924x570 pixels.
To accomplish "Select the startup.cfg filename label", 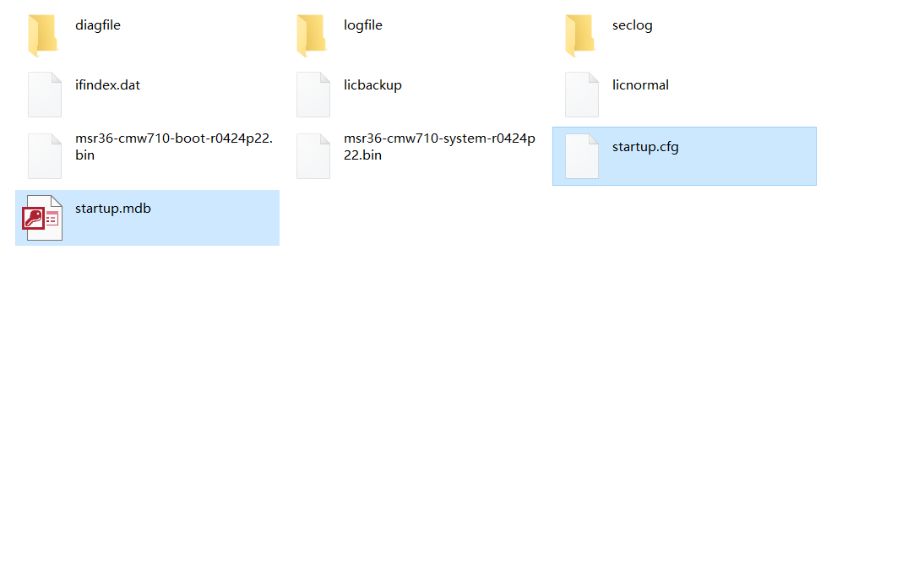I will (645, 147).
